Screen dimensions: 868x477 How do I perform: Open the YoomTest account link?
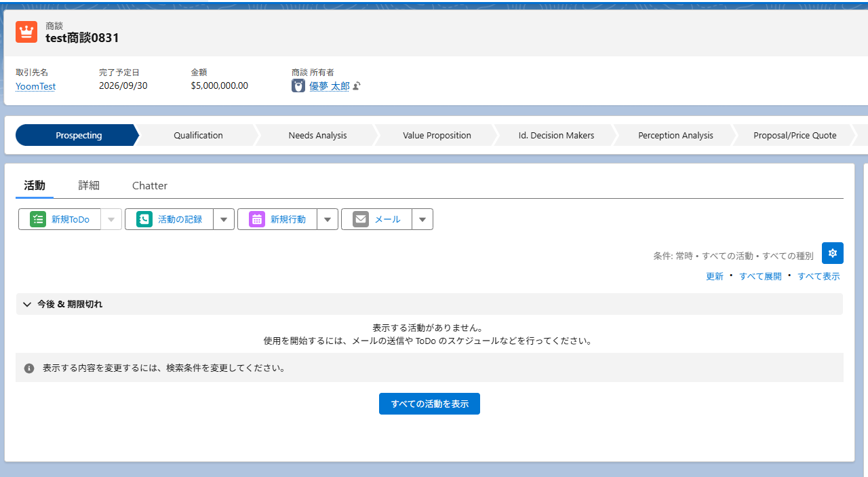click(x=35, y=86)
